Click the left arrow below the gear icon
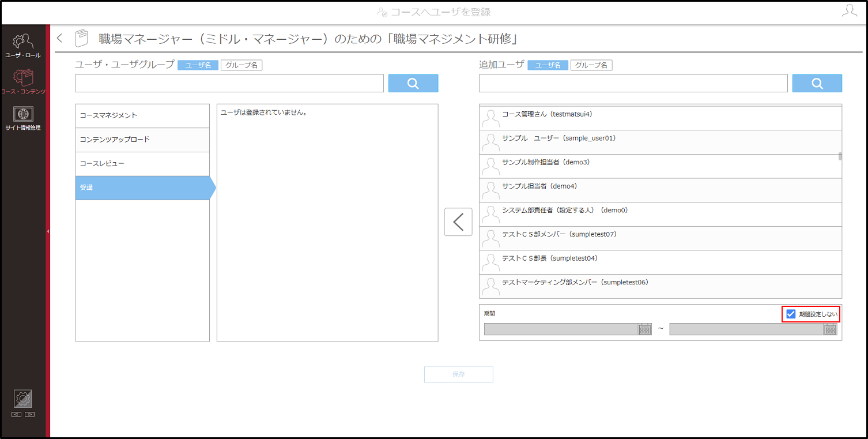 pos(16,414)
